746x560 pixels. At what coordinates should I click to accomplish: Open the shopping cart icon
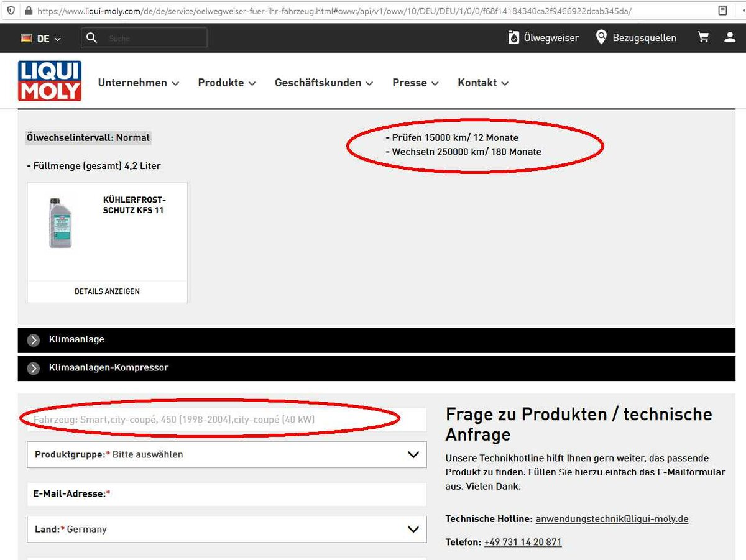point(703,38)
